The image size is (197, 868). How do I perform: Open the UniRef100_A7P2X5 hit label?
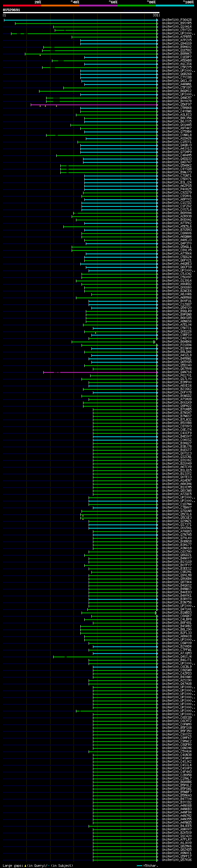click(176, 40)
